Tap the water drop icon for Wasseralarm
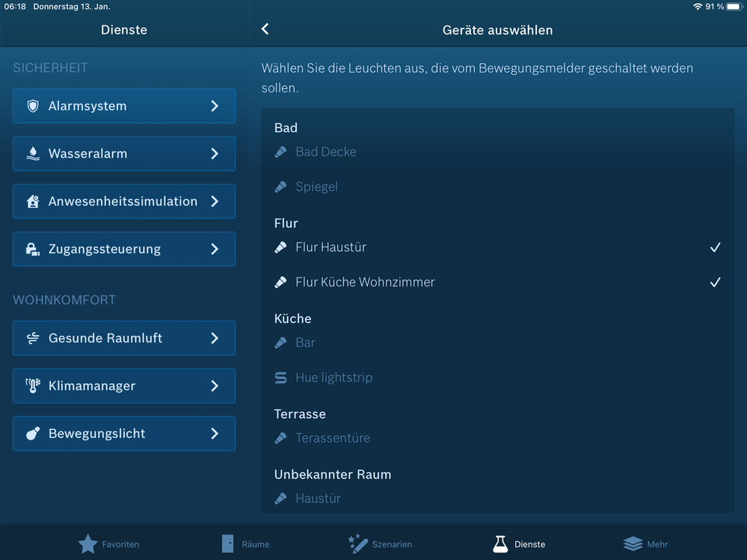Viewport: 747px width, 560px height. (x=33, y=154)
